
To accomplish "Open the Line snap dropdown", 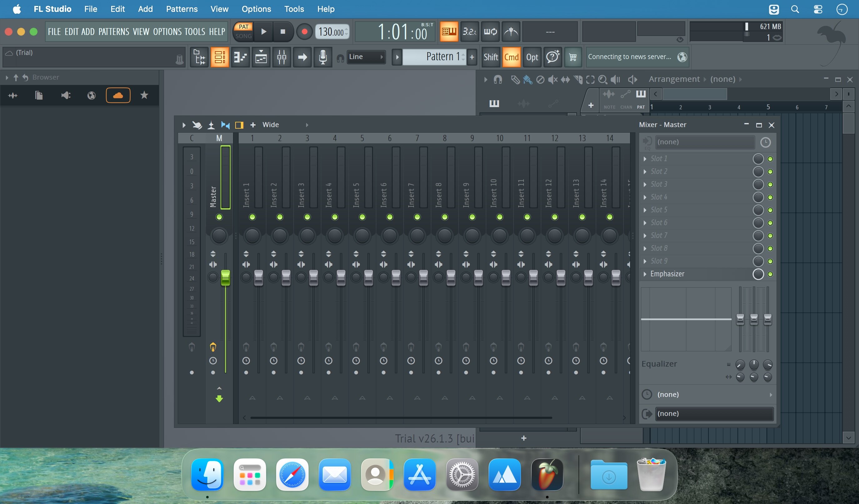I will pos(366,57).
